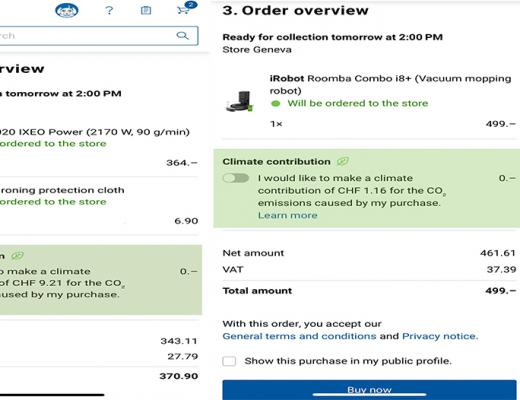Viewport: 520px width, 400px height.
Task: Open the shopping cart icon
Action: (183, 10)
